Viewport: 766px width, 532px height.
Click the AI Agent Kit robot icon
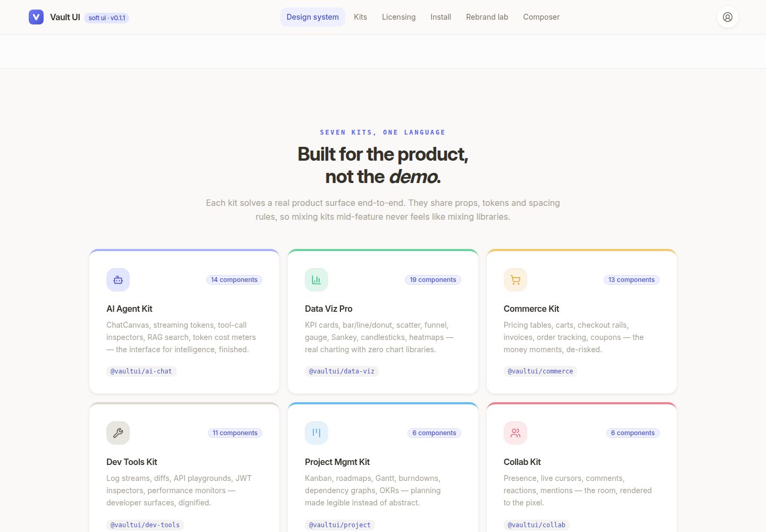[x=118, y=280]
